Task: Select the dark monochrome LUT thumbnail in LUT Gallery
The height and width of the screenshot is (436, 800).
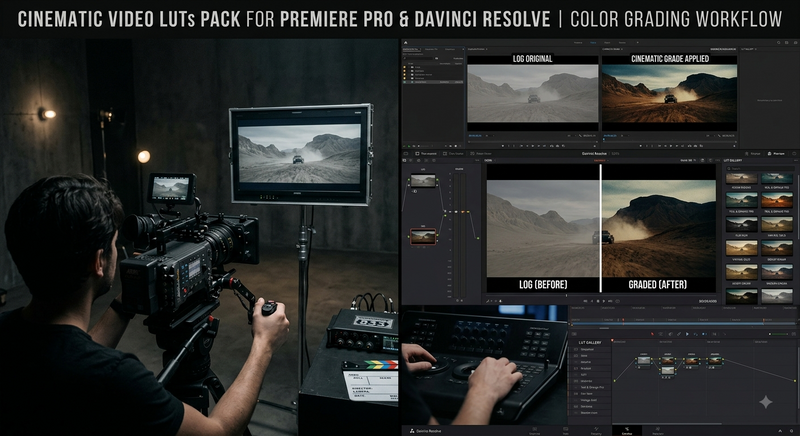Action: tap(741, 224)
